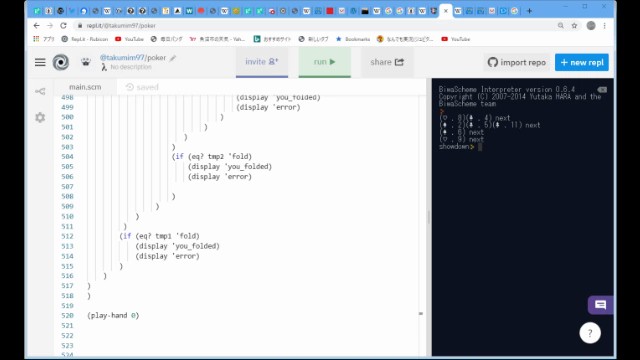The image size is (640, 360).
Task: Open the browser profile avatar
Action: click(x=591, y=25)
